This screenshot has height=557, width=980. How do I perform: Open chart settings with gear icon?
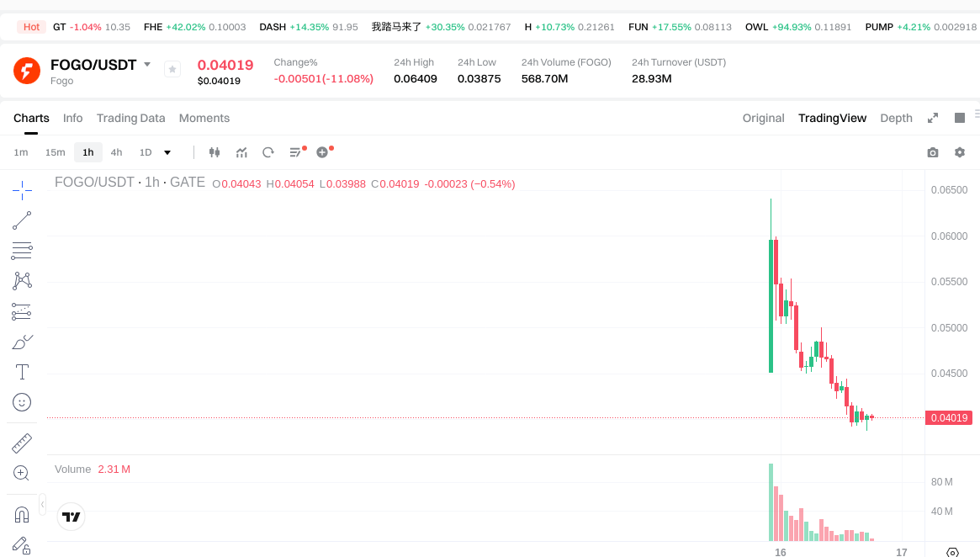click(x=959, y=152)
